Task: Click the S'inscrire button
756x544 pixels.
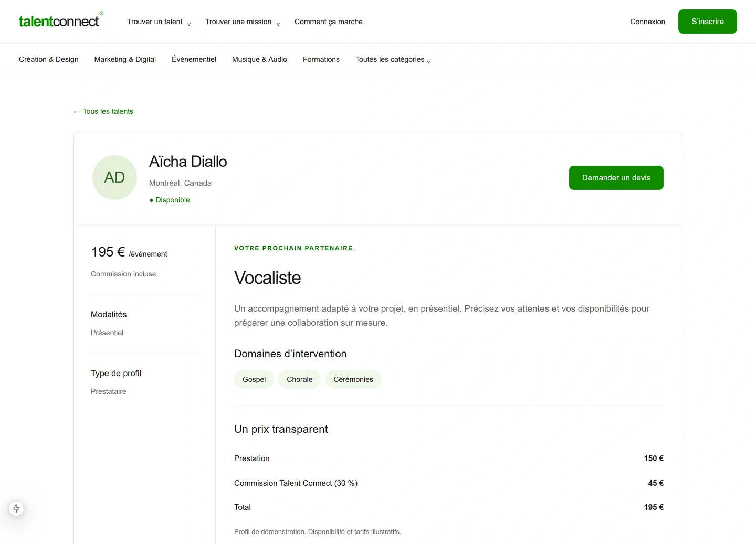Action: tap(708, 22)
